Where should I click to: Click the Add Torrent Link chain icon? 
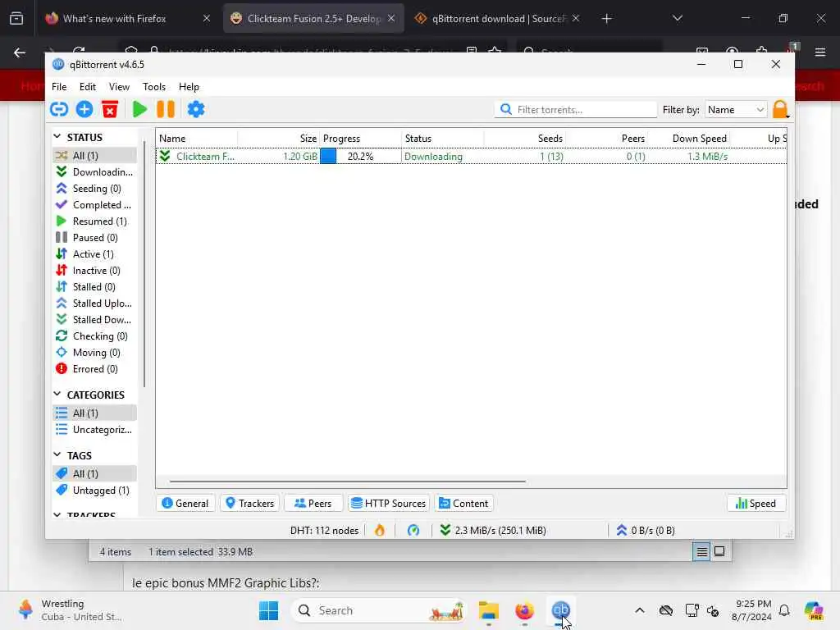tap(59, 109)
